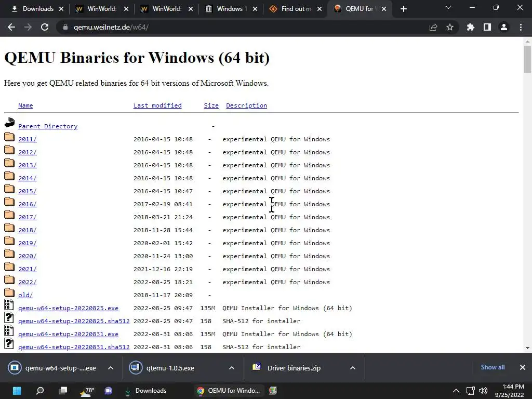This screenshot has width=532, height=399.
Task: Expand options for Driver binaries.zip download
Action: coord(353,368)
